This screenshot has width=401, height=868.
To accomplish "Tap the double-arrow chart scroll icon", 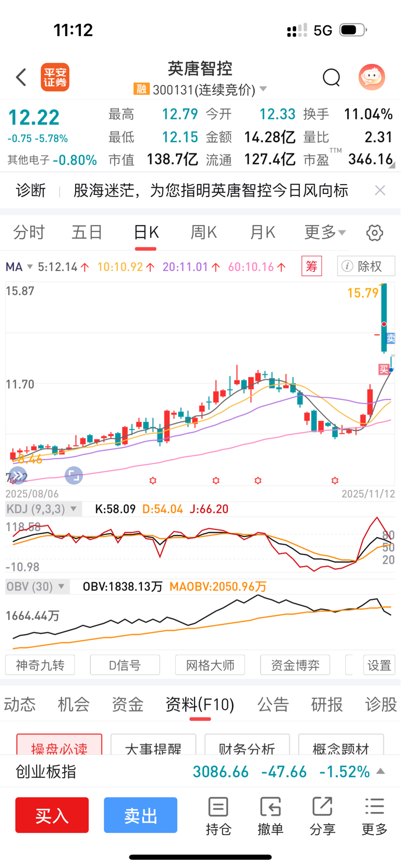I will click(18, 475).
